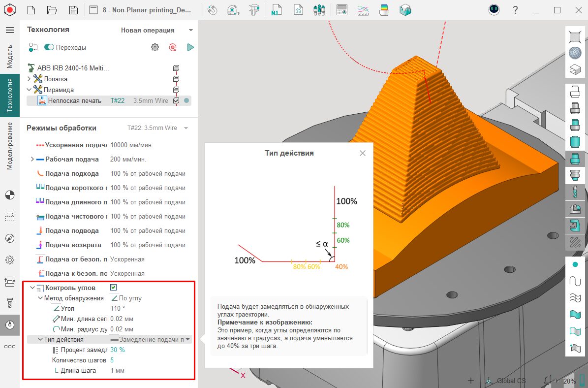
Task: Click the fit-to-view icon in right toolbar
Action: tap(574, 36)
